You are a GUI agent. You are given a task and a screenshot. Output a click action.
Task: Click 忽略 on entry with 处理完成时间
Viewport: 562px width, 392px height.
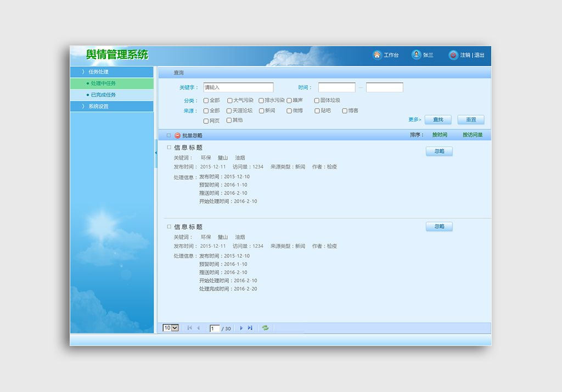tap(440, 226)
